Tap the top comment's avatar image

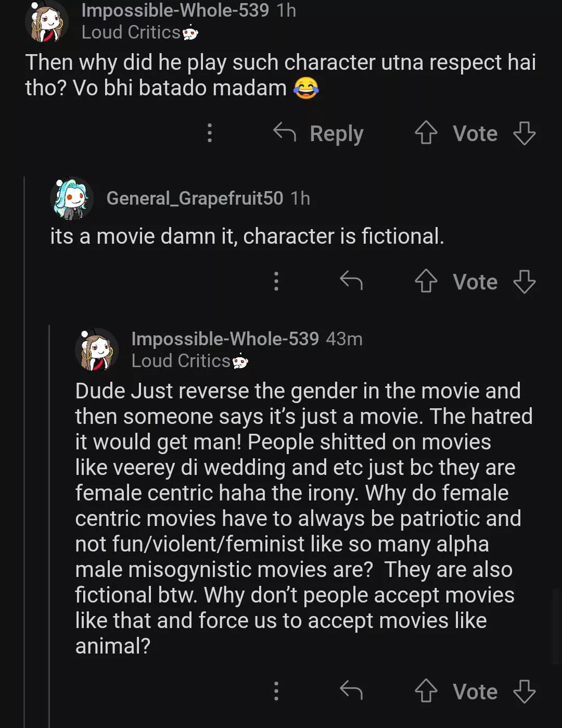47,21
